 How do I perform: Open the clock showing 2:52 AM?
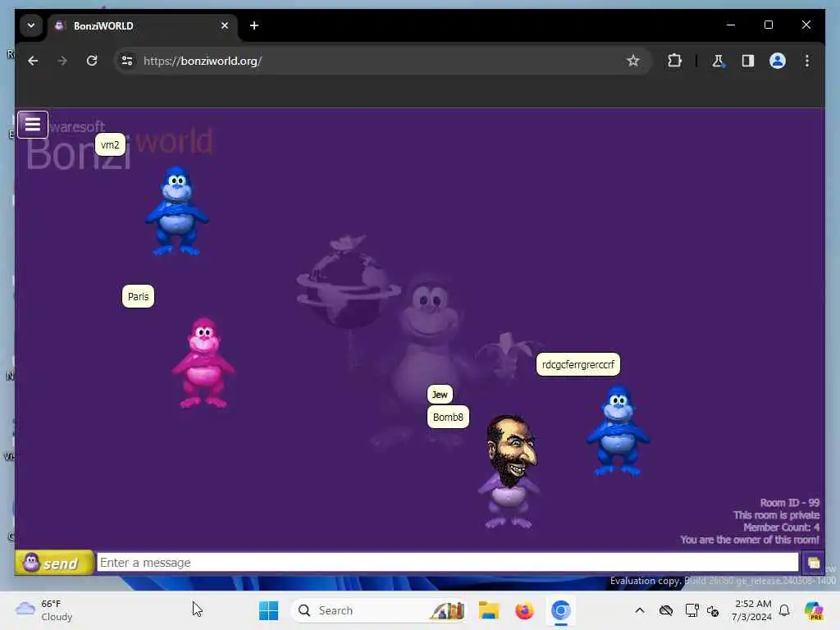[x=753, y=610]
